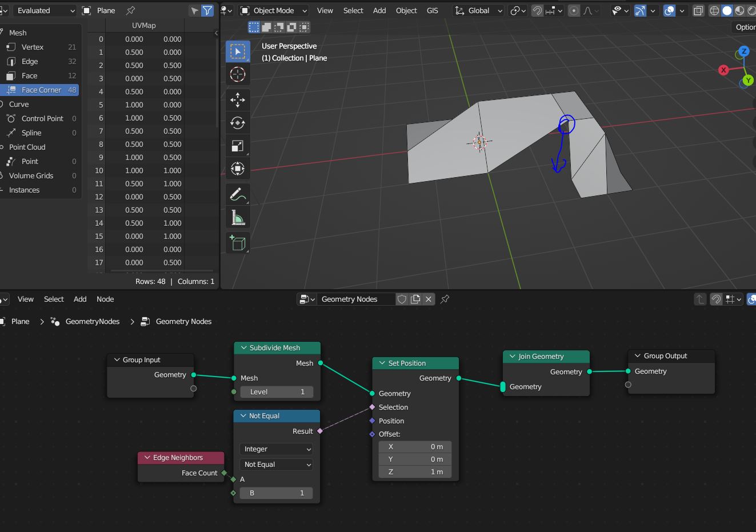Open the Evaluated object state dropdown
This screenshot has height=532, width=756.
(x=45, y=10)
